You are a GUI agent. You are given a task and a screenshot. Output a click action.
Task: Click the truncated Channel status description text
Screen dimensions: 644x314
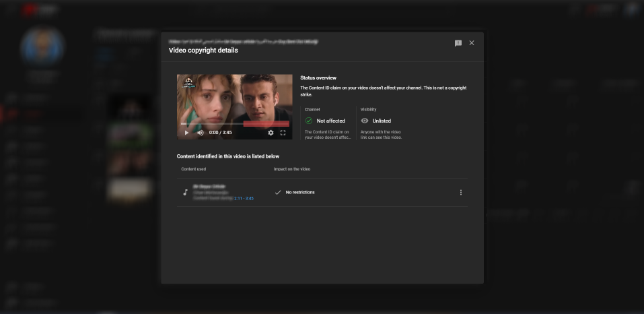click(x=328, y=135)
